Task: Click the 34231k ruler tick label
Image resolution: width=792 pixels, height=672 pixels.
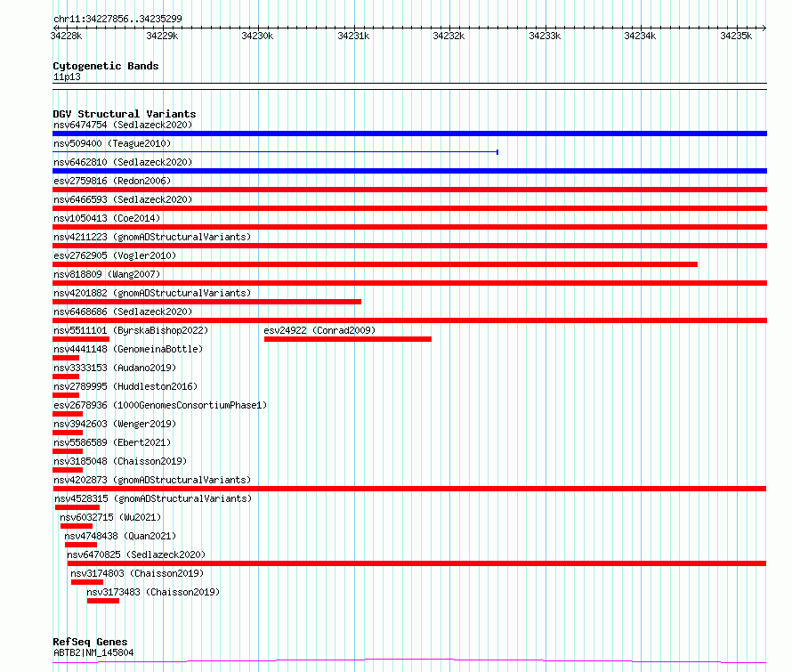Action: click(353, 36)
